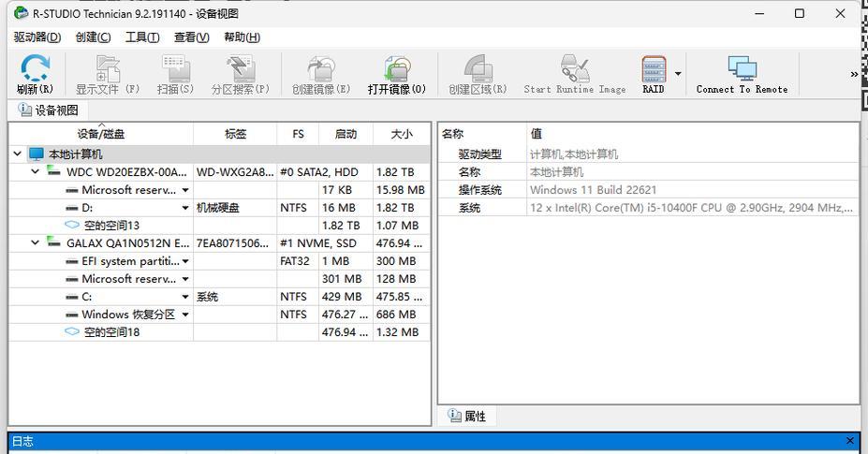Open dropdown arrow next to C: partition
The width and height of the screenshot is (868, 454).
[185, 297]
